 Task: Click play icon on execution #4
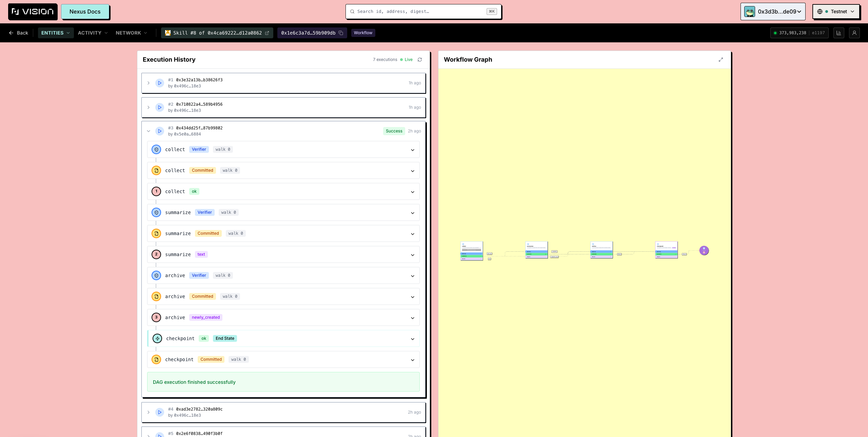(x=160, y=412)
